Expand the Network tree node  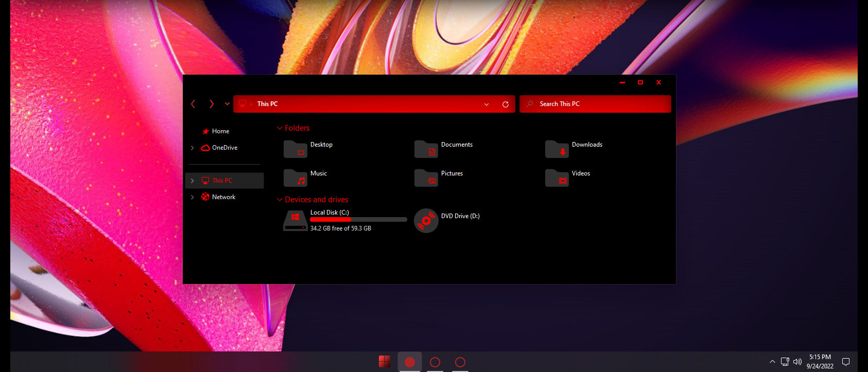pos(193,197)
